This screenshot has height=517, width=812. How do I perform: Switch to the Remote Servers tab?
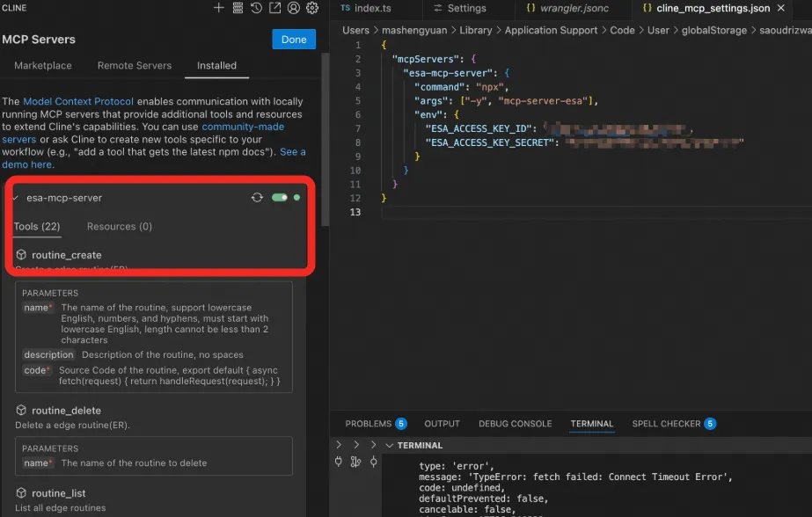135,66
